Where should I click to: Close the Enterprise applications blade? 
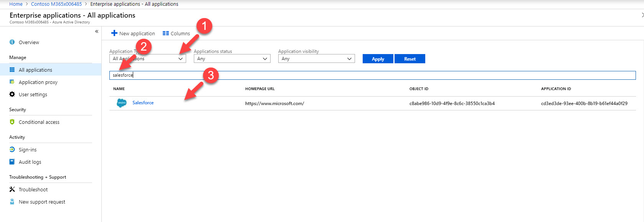pyautogui.click(x=642, y=15)
